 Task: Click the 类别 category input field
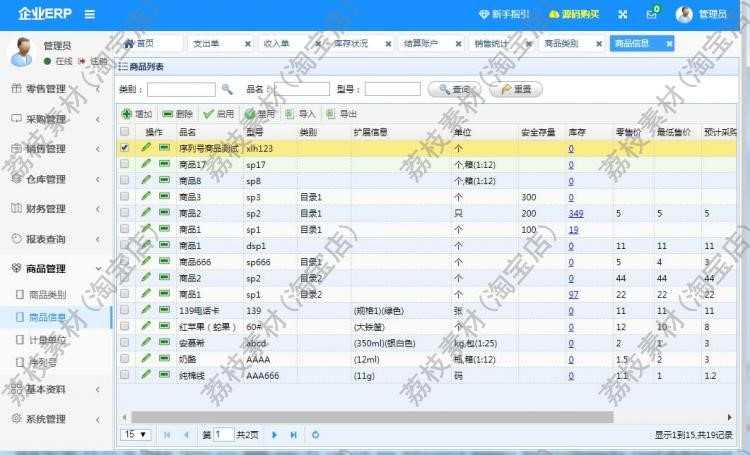181,89
